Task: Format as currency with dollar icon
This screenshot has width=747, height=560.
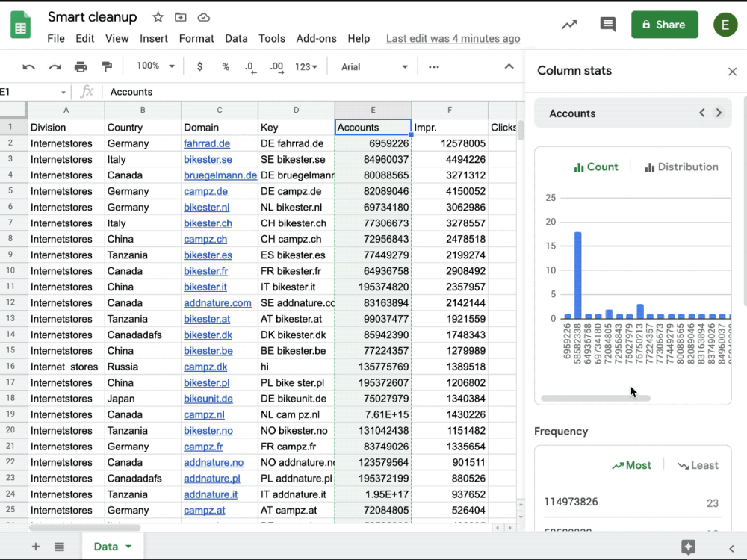Action: 199,67
